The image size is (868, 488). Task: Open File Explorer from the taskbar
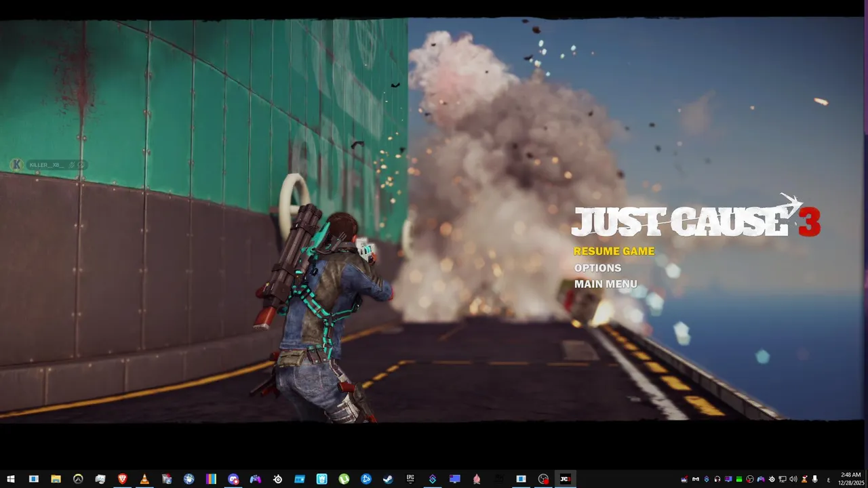click(x=56, y=479)
